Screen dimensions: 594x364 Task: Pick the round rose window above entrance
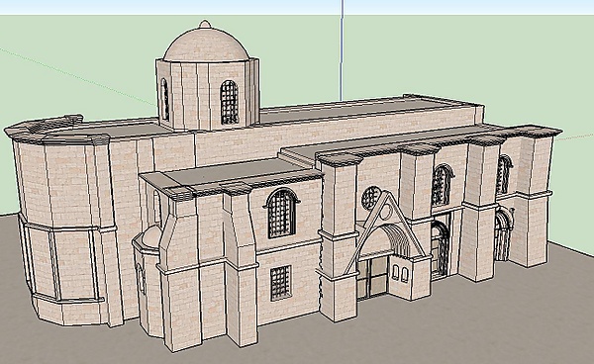370,198
